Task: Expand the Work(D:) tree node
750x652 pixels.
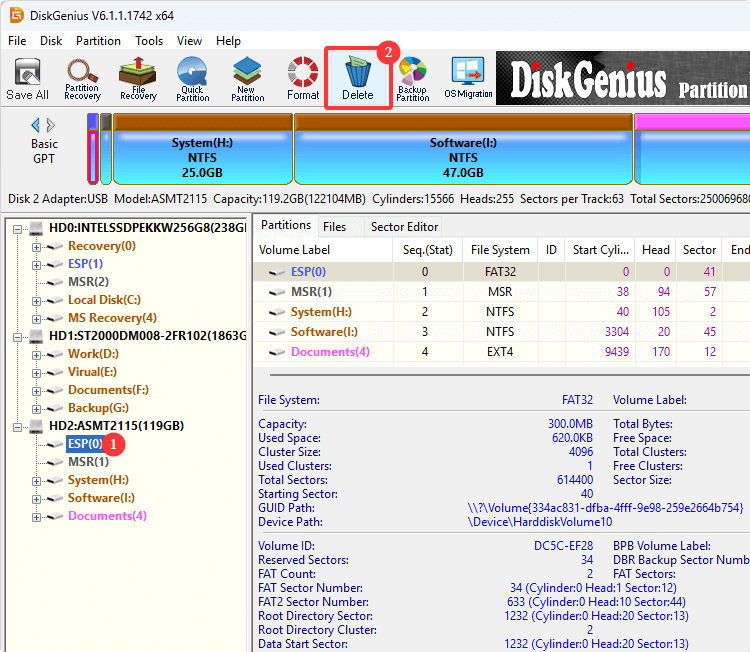Action: tap(36, 355)
